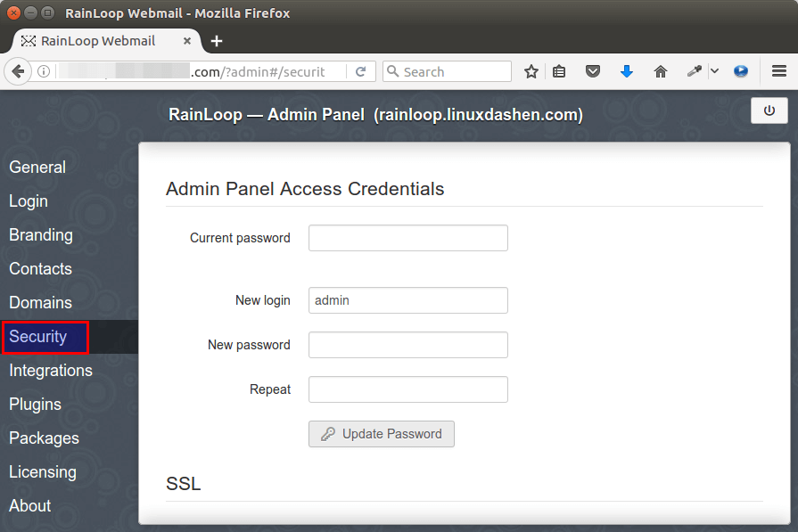798x532 pixels.
Task: Open a new browser tab
Action: (x=217, y=41)
